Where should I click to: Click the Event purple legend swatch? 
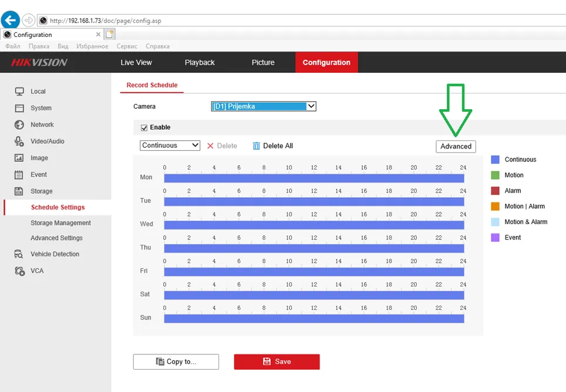(x=496, y=237)
